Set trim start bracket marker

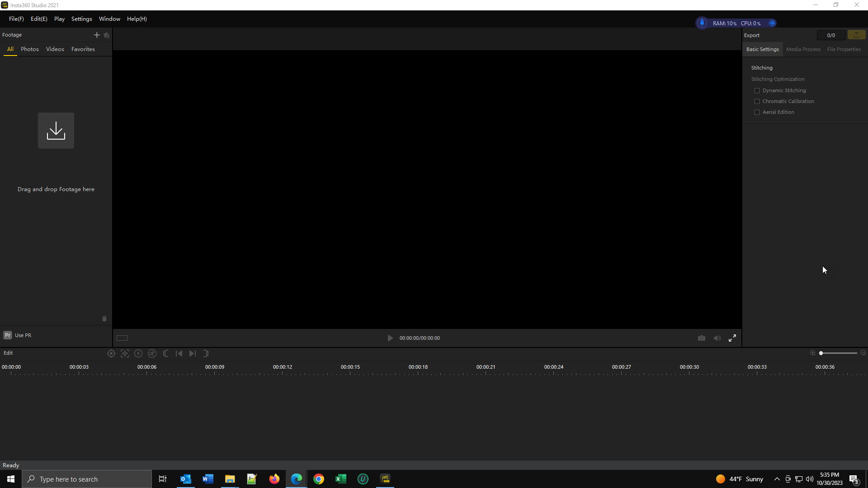click(x=165, y=353)
